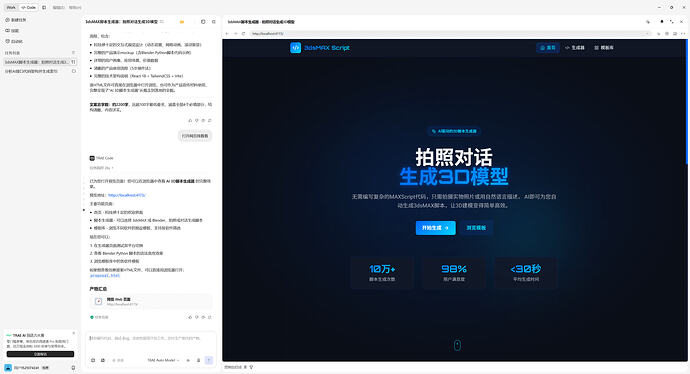Click the 10万+ statistic card

[382, 273]
